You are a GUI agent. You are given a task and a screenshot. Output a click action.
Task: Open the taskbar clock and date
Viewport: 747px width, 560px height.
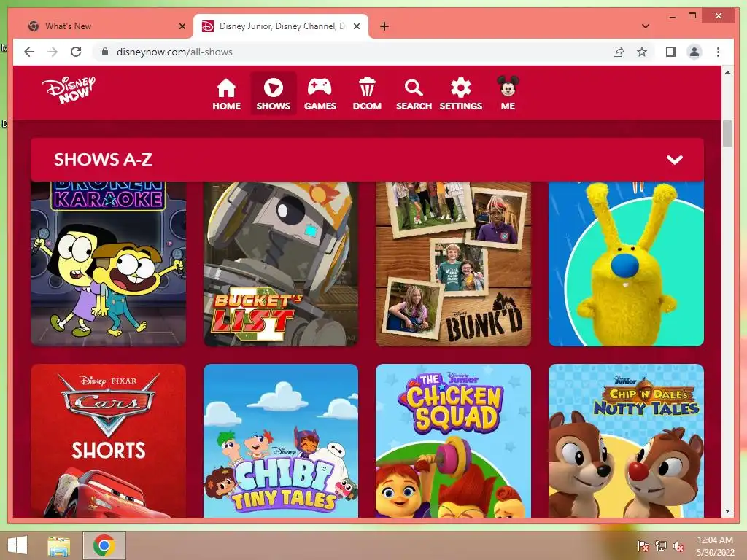pos(715,545)
